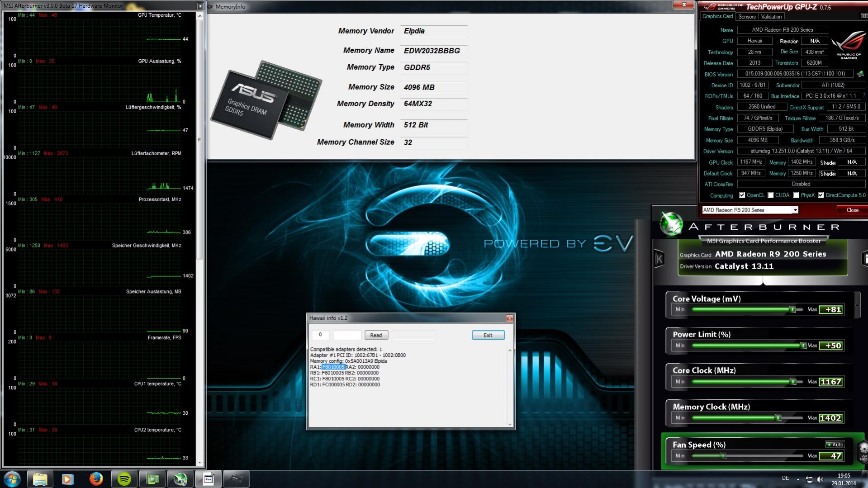
Task: Click the Fan Speed 47 value box
Action: point(831,456)
